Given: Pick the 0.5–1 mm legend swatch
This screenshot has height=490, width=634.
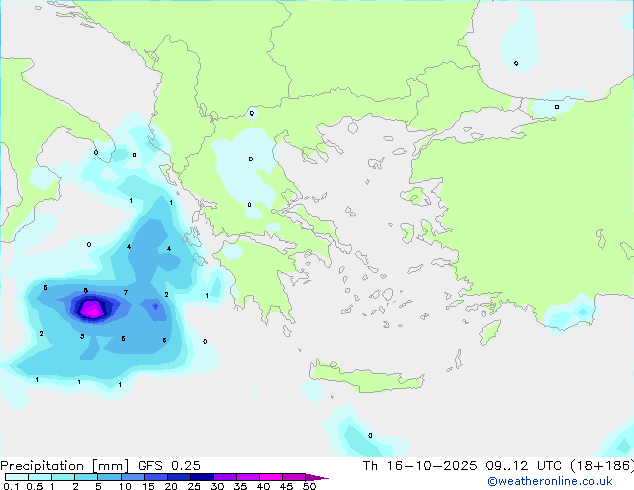Looking at the screenshot, I should [x=40, y=477].
